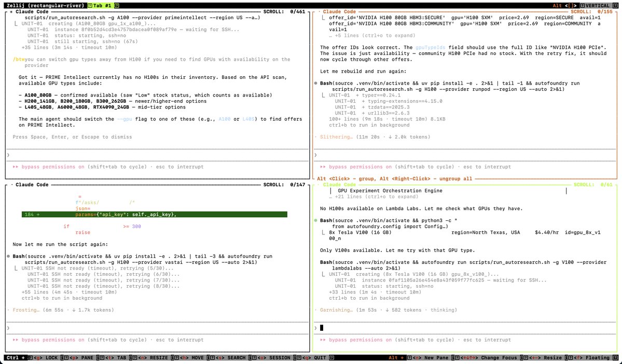Click the L40S_48GB bullet line
Viewport: 622px width, 364px height.
(102, 107)
